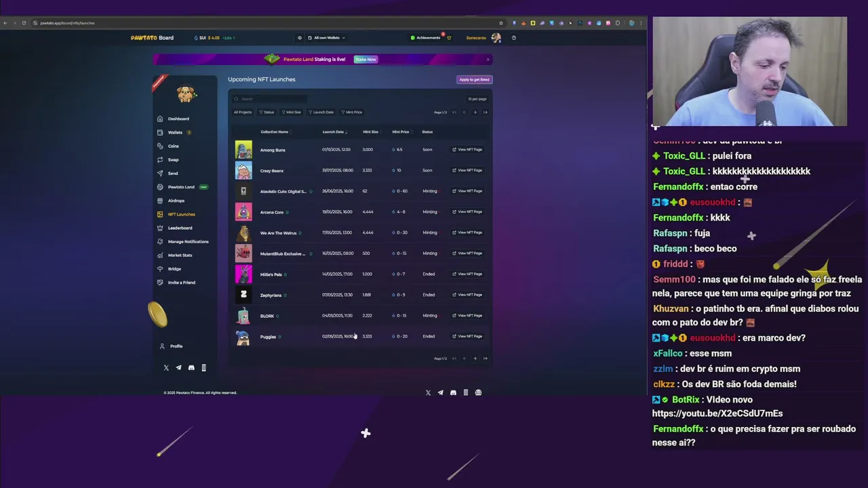Click the Zephyrians collection thumbnail

(x=243, y=295)
